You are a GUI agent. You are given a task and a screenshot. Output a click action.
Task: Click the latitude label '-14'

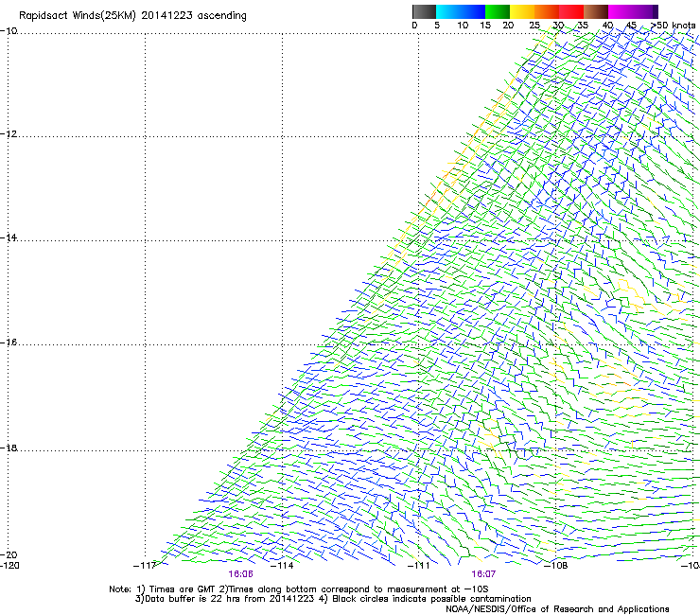[x=9, y=237]
